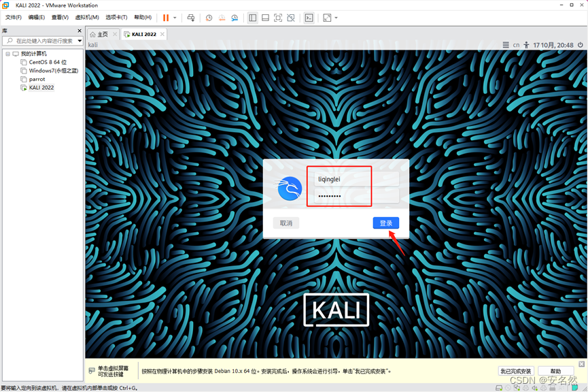
Task: Revert to the previous snapshot
Action: [222, 18]
